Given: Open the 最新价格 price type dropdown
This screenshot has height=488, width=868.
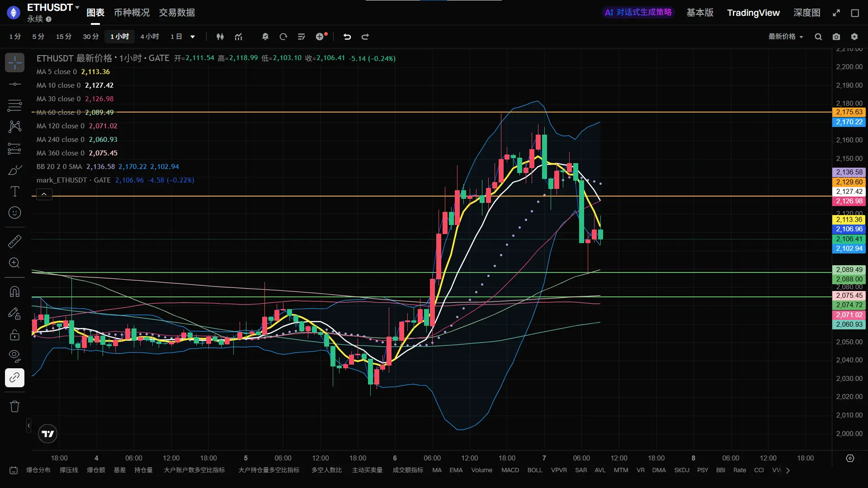Looking at the screenshot, I should 786,37.
